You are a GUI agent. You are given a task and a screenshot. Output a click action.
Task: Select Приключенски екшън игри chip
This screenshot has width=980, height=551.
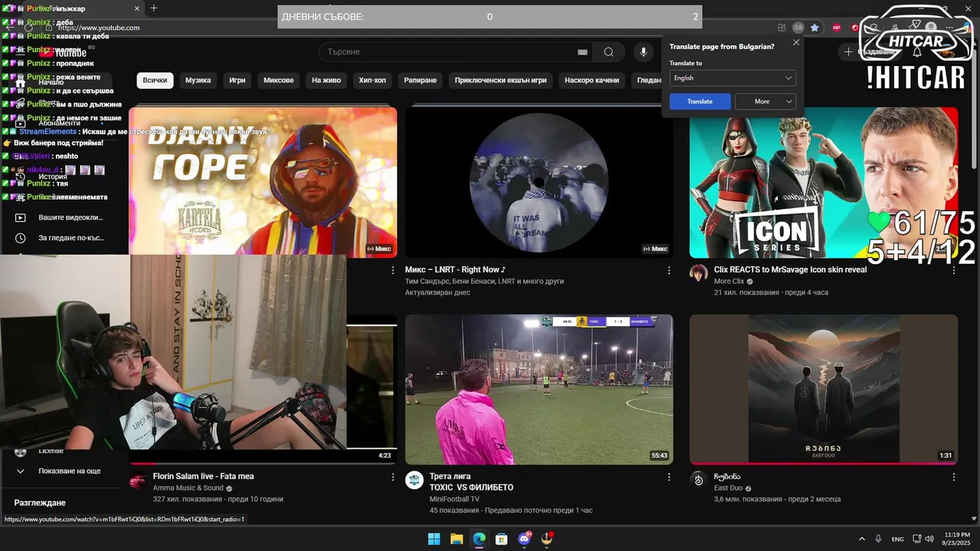click(x=501, y=80)
